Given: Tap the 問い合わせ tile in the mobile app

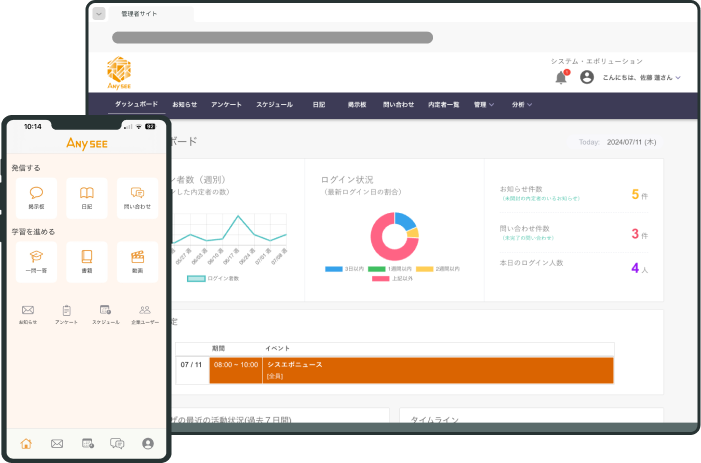Looking at the screenshot, I should click(x=137, y=198).
